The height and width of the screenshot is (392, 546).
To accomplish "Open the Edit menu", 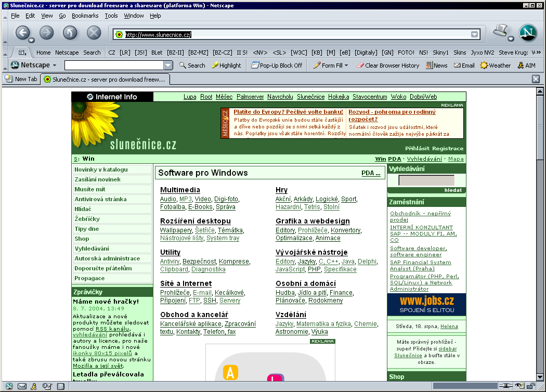I will click(30, 16).
